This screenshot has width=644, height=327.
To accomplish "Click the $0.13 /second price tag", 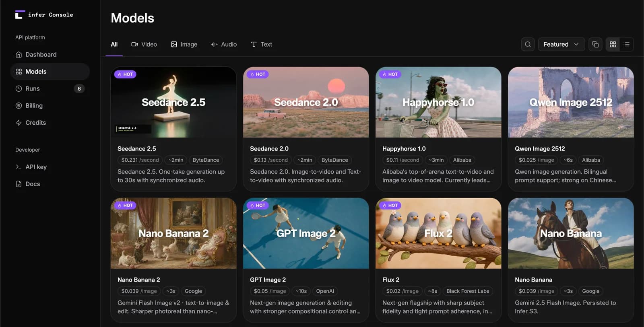I will coord(270,160).
